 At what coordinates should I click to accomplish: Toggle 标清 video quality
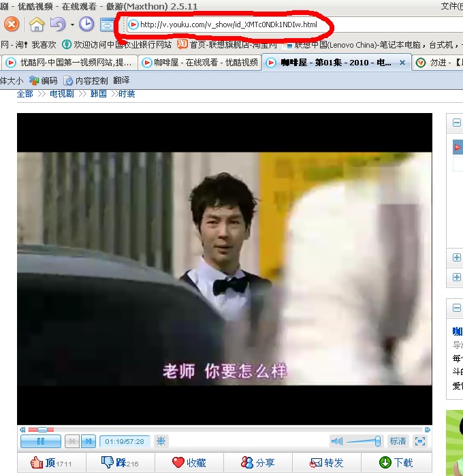pyautogui.click(x=398, y=441)
